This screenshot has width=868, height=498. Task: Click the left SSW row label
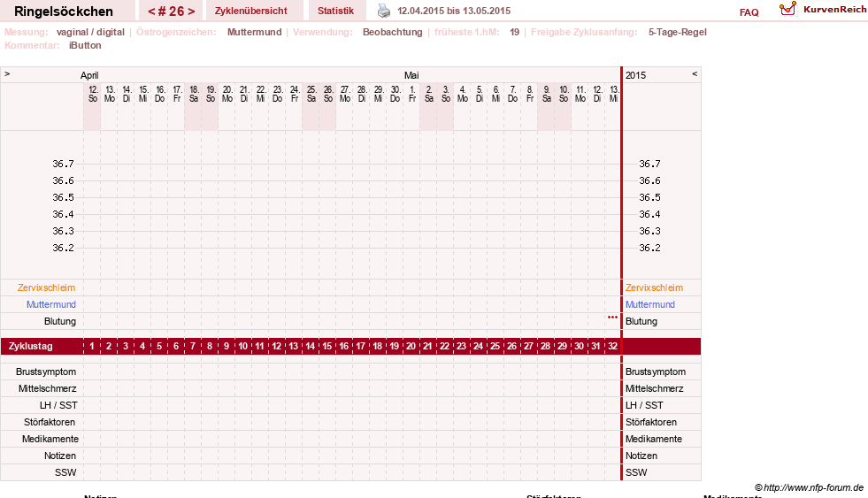pos(65,472)
